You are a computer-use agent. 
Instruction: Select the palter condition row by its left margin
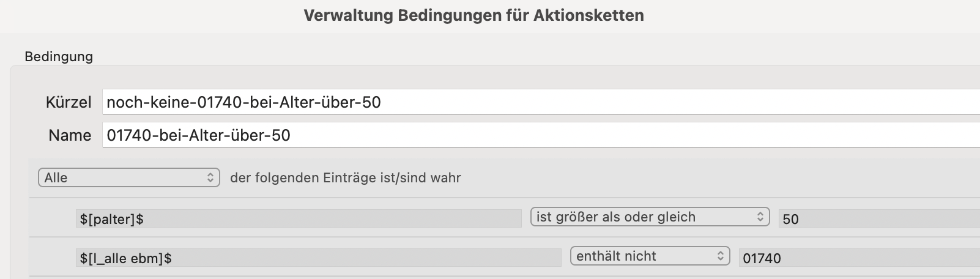click(52, 218)
